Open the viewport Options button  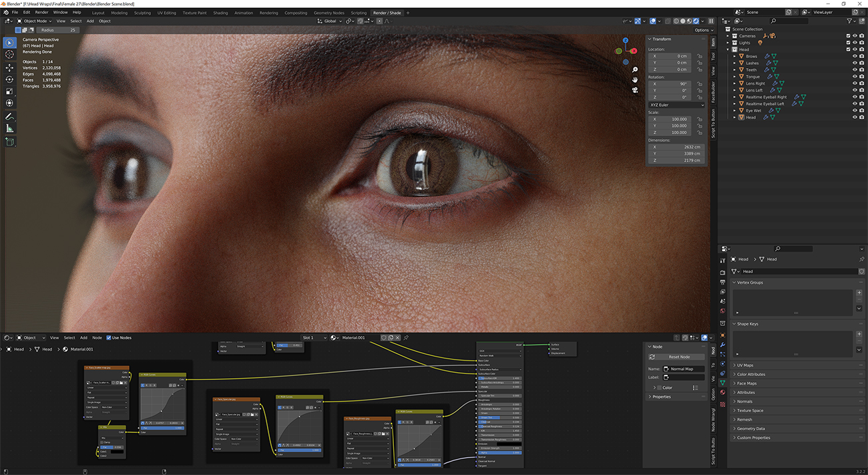(x=702, y=30)
